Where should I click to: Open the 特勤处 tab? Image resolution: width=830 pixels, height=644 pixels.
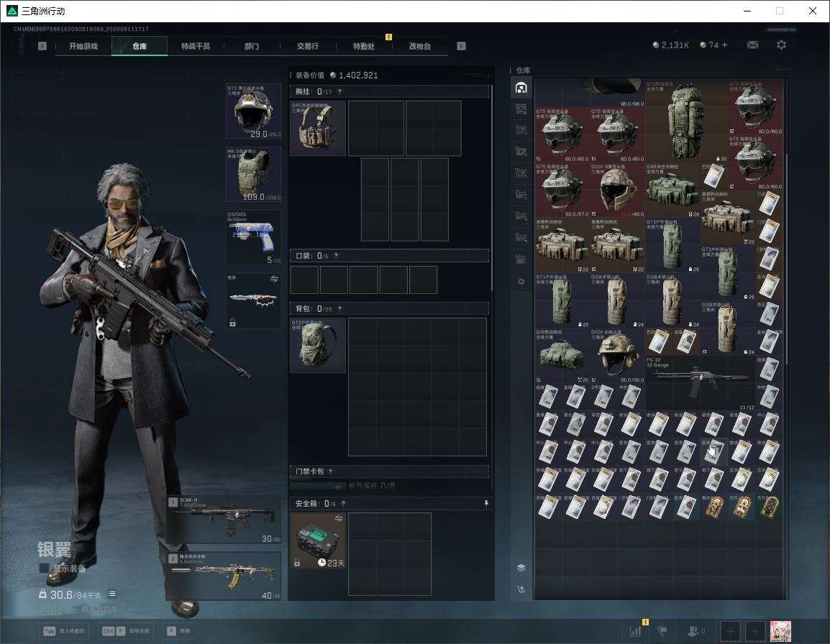pyautogui.click(x=364, y=46)
